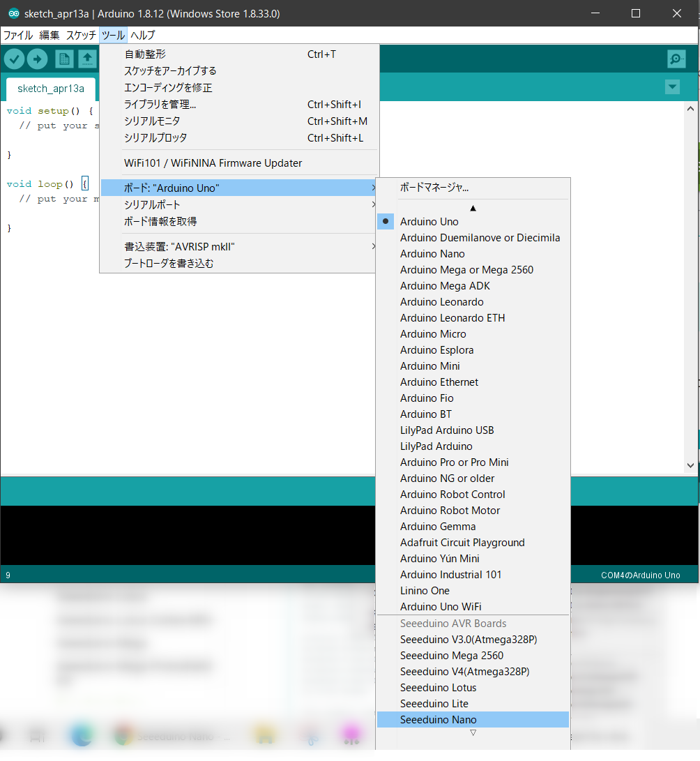Click the Verify checkmark toolbar icon
Screen dimensions: 700x761
(15, 59)
